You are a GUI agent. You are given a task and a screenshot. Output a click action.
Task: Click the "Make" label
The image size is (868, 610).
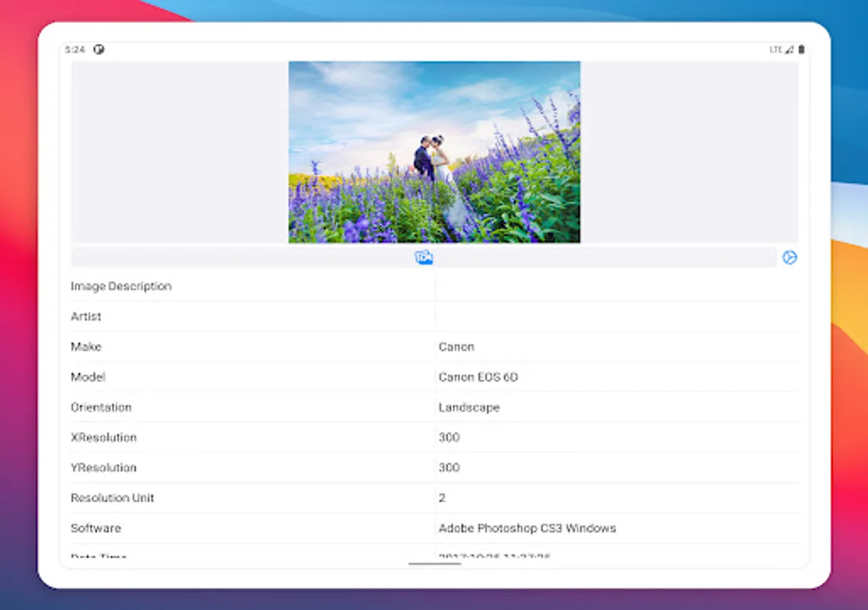click(86, 346)
